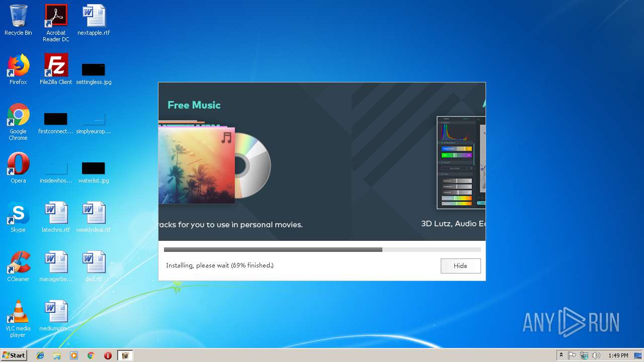Select latechris.rtf document
644x362 pixels.
click(x=56, y=217)
